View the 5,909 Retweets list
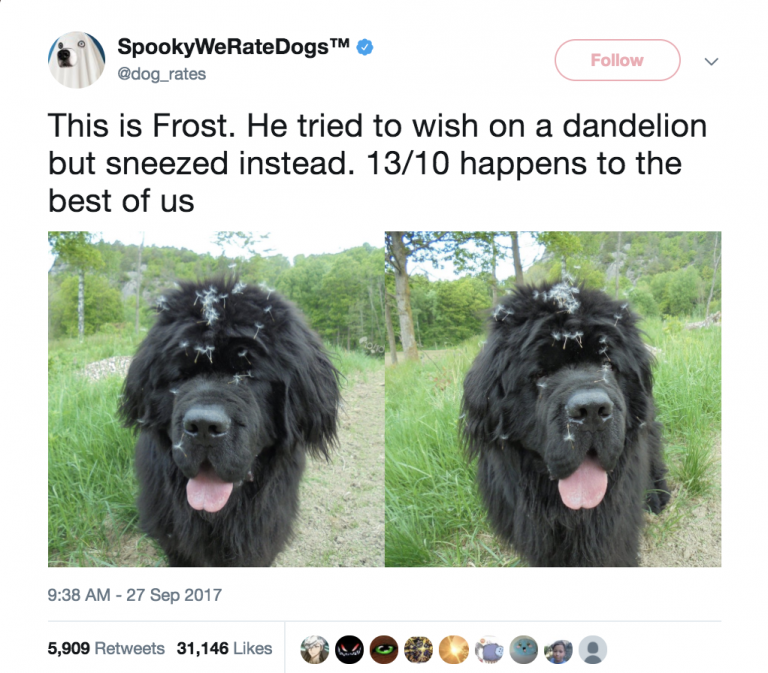 (x=106, y=648)
